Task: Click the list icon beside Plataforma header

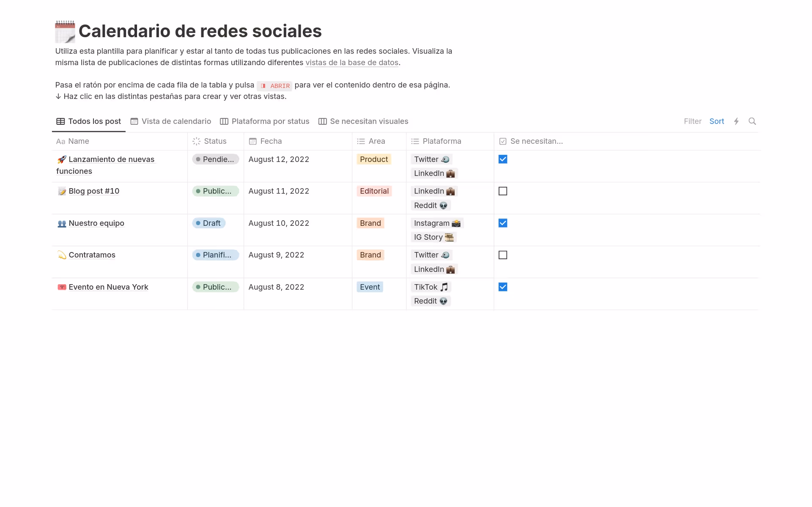Action: tap(415, 141)
